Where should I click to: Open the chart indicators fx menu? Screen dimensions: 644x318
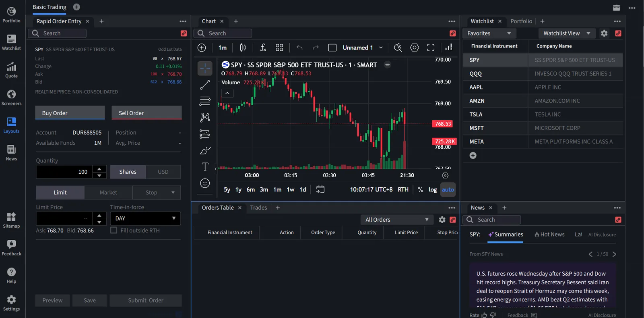pos(263,48)
